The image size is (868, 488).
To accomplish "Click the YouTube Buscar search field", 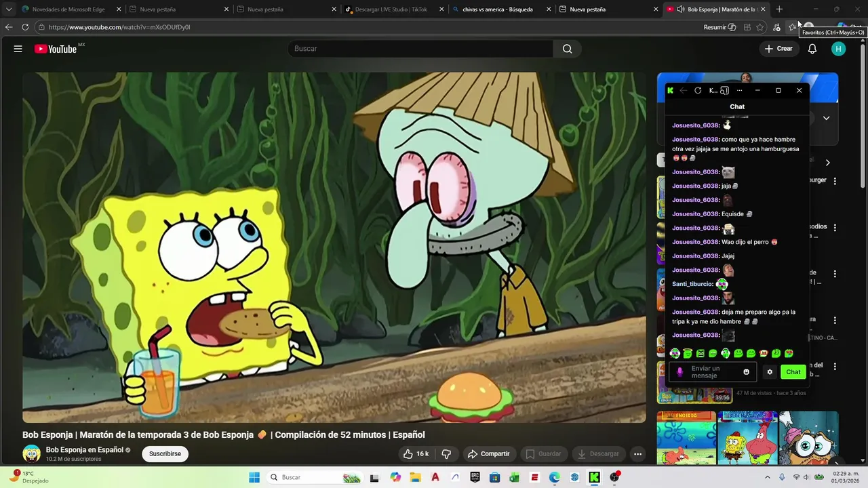I will tap(420, 49).
